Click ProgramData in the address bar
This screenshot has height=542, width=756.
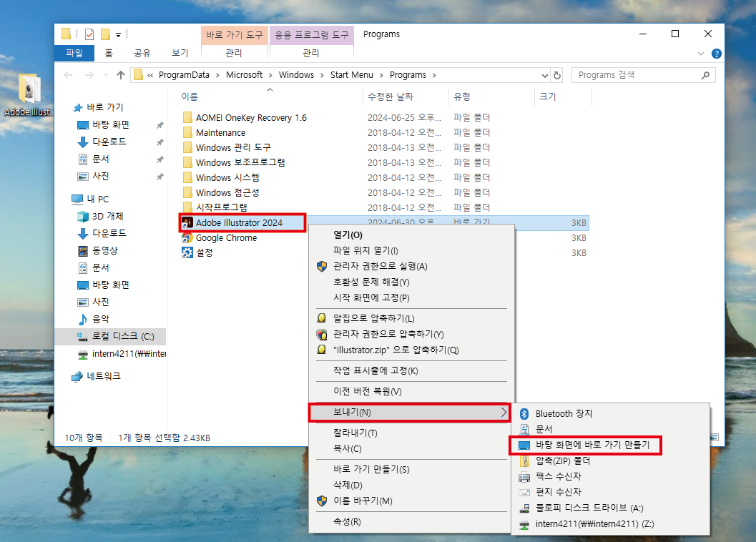185,75
